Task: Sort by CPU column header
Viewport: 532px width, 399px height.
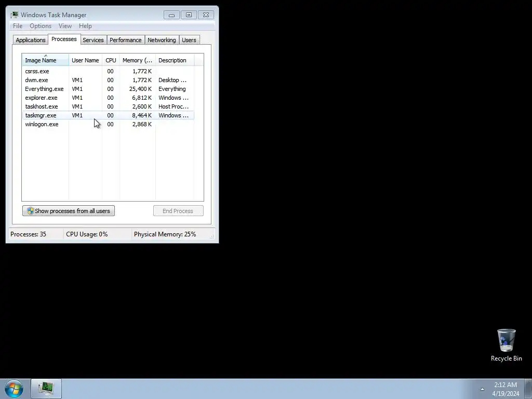Action: (x=111, y=60)
